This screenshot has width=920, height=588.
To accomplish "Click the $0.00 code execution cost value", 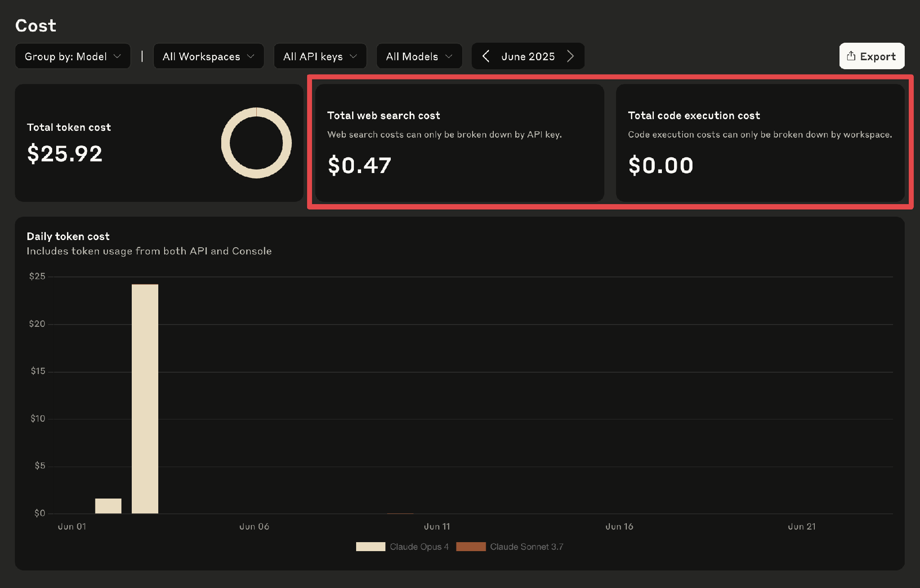I will pos(661,165).
